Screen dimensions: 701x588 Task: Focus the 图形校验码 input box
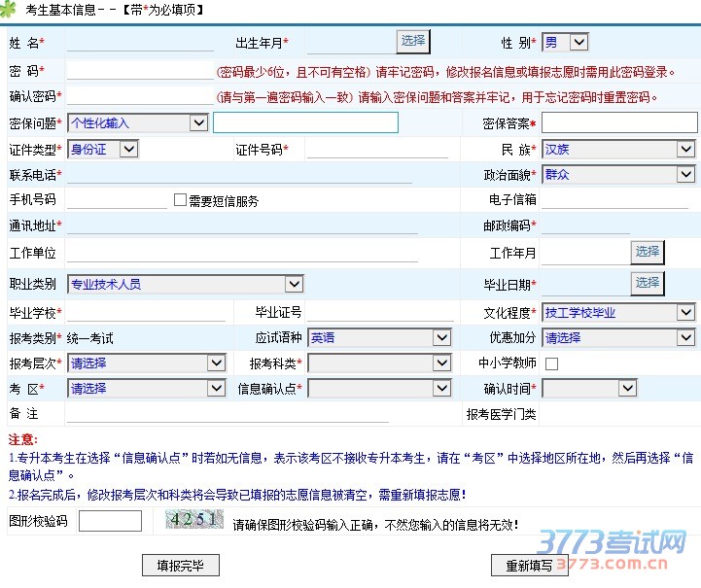click(x=109, y=521)
